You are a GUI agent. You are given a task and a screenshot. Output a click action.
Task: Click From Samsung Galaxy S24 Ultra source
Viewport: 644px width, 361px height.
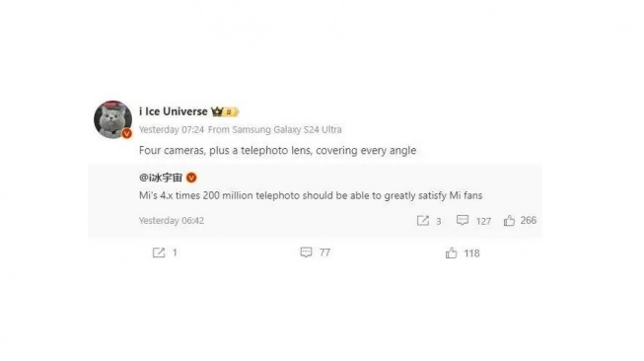(x=275, y=130)
